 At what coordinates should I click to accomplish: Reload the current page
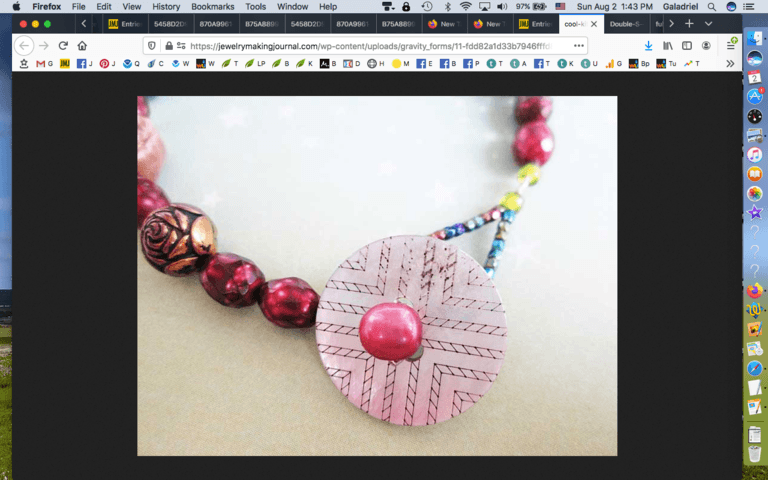coord(63,46)
